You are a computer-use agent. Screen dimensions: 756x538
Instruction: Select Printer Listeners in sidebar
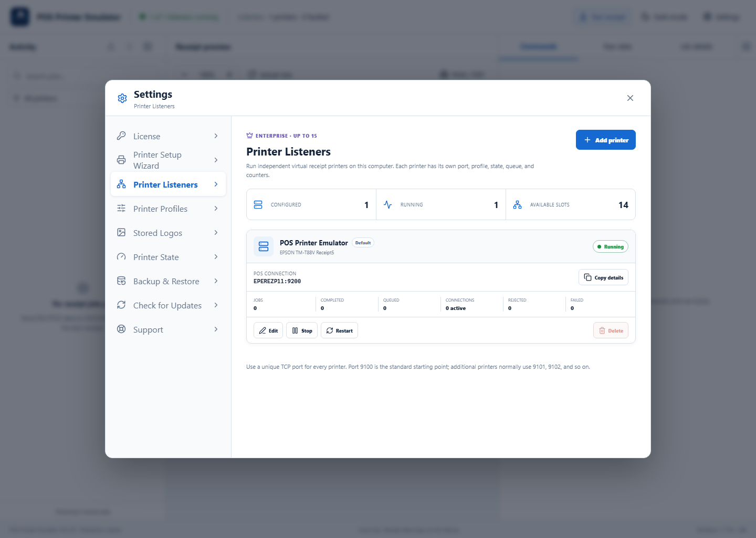(x=168, y=184)
